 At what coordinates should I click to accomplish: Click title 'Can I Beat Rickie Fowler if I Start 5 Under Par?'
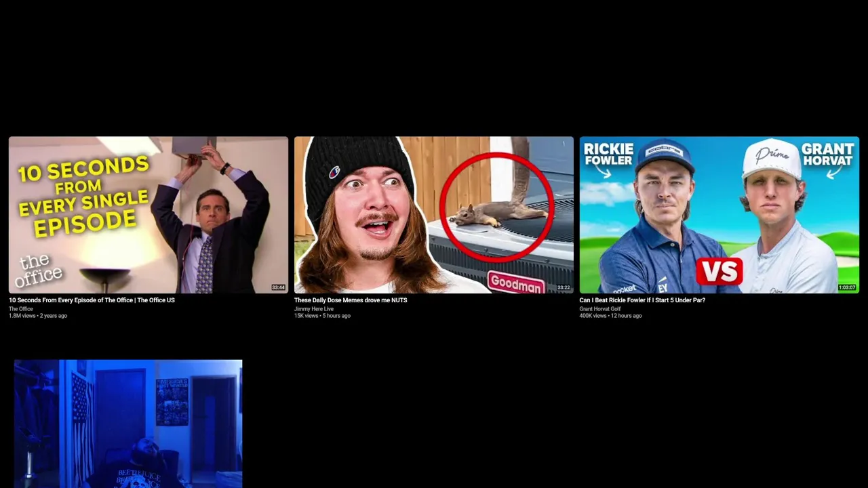tap(642, 300)
